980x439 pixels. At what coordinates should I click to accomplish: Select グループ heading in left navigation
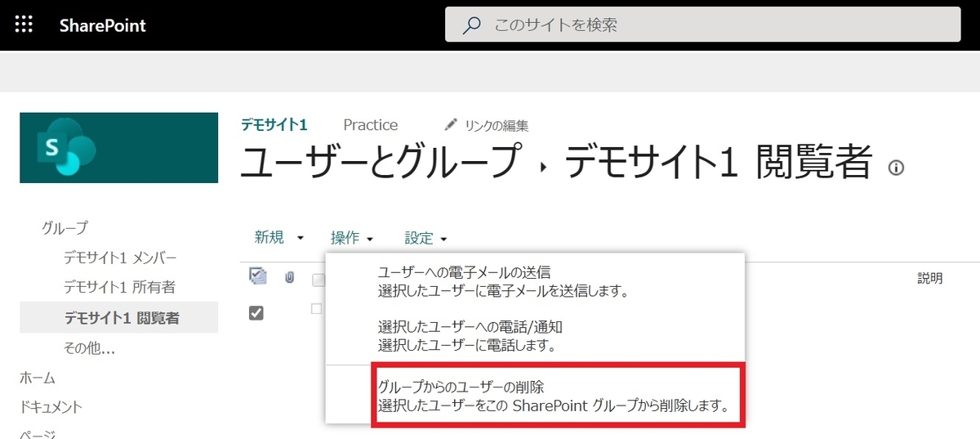(65, 228)
